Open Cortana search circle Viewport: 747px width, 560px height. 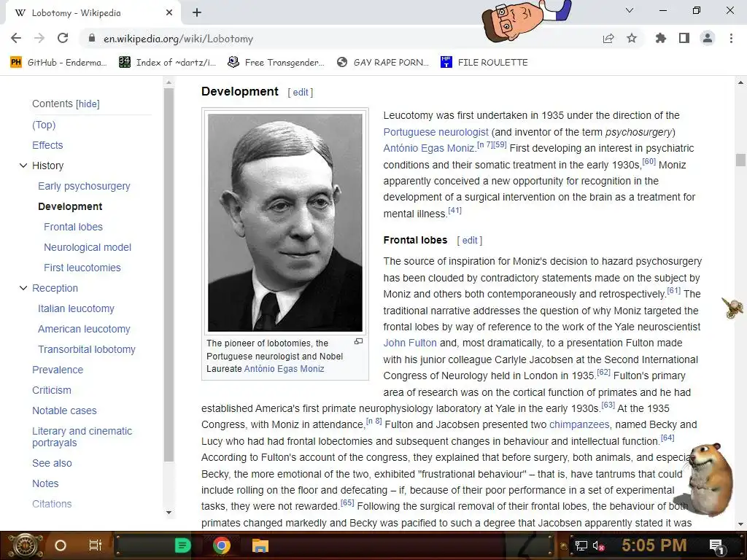61,545
